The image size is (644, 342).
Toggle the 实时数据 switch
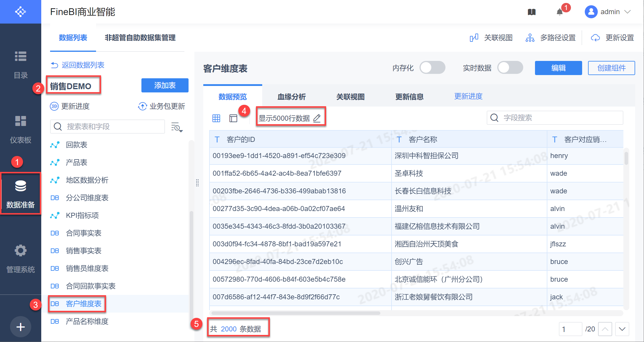point(510,68)
